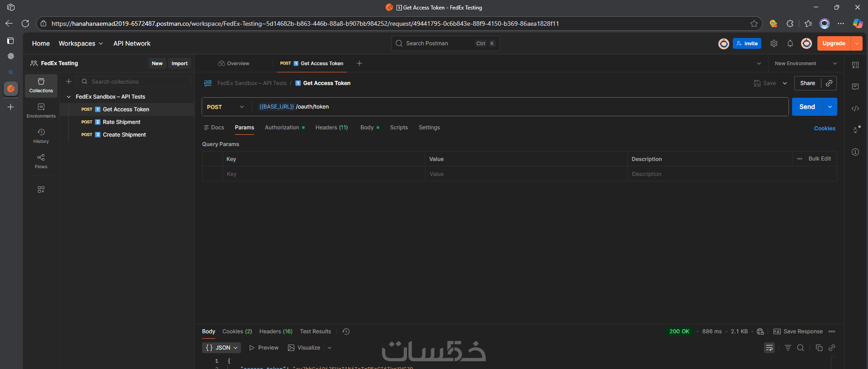Open the new tab plus button
Image resolution: width=868 pixels, height=369 pixels.
tap(359, 63)
